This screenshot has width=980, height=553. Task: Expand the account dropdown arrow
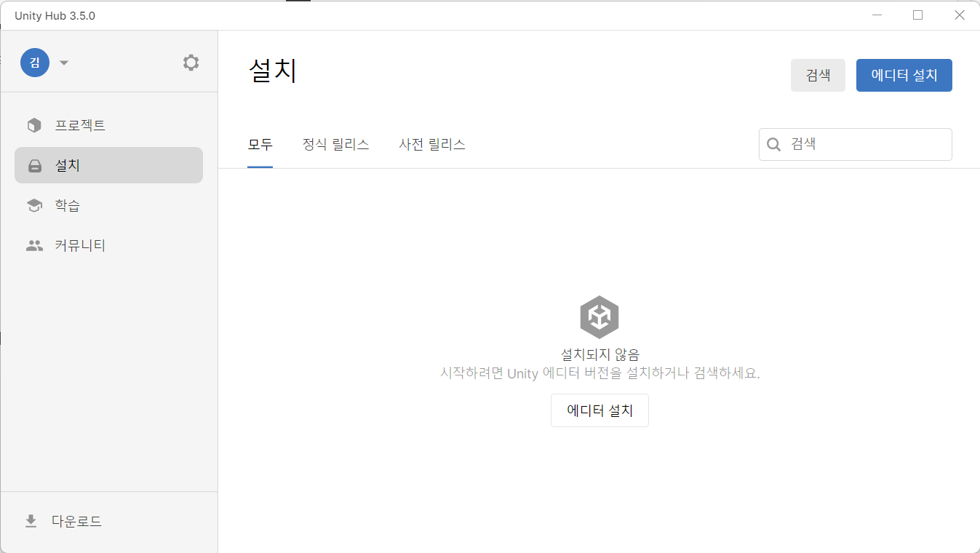(64, 63)
